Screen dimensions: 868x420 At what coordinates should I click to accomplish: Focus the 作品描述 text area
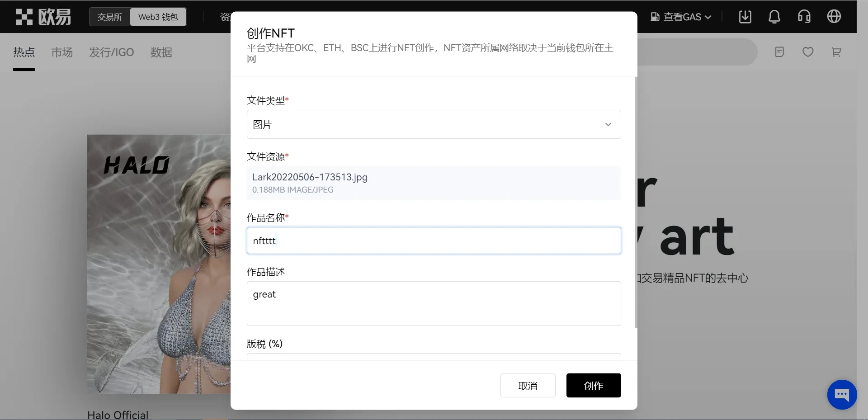(x=434, y=303)
